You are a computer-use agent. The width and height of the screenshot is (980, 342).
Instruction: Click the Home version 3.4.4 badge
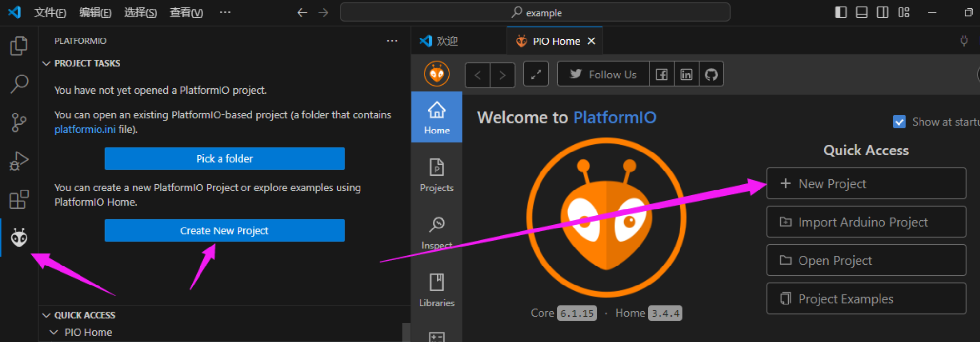coord(665,313)
